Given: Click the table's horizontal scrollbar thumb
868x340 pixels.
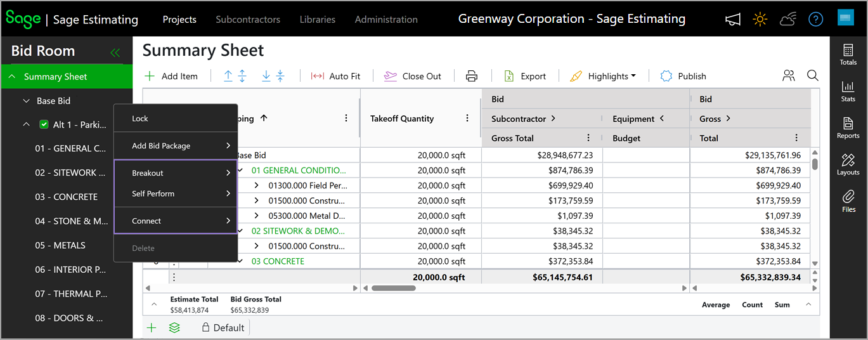Looking at the screenshot, I should 393,288.
